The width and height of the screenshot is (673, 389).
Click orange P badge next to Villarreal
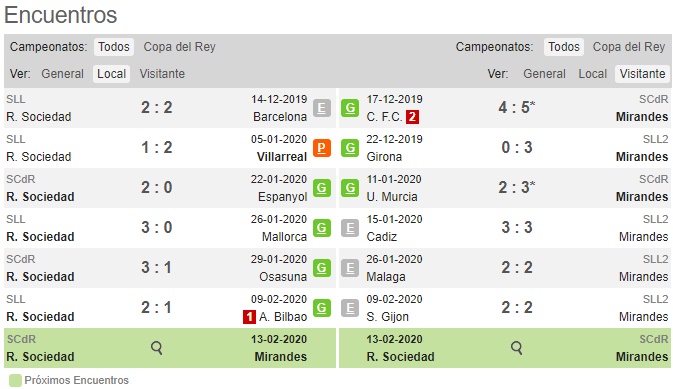point(321,148)
